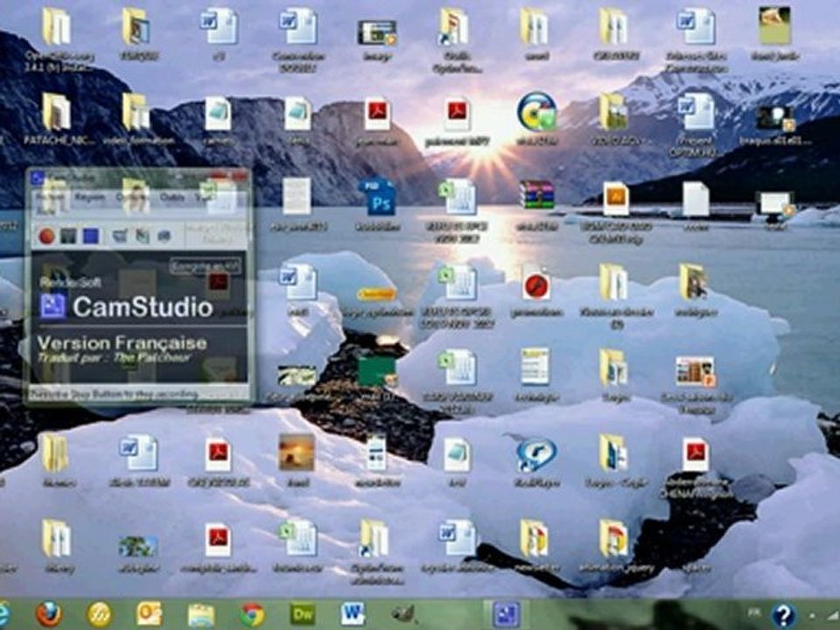Open Outlook from the taskbar

149,614
